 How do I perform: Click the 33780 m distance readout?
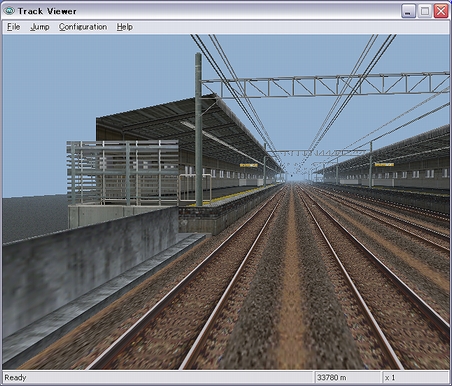pos(332,378)
